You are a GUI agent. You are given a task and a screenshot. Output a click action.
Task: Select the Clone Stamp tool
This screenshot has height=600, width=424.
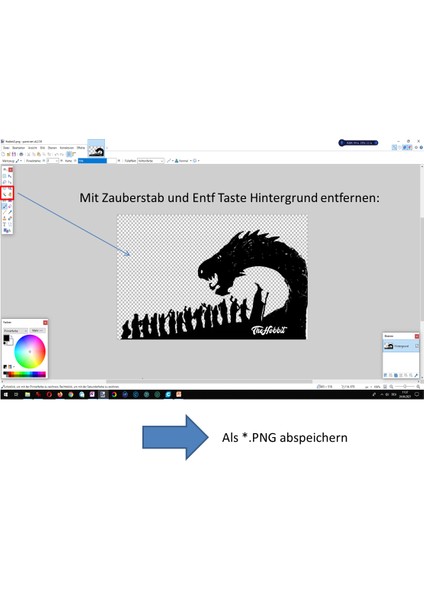[5, 218]
